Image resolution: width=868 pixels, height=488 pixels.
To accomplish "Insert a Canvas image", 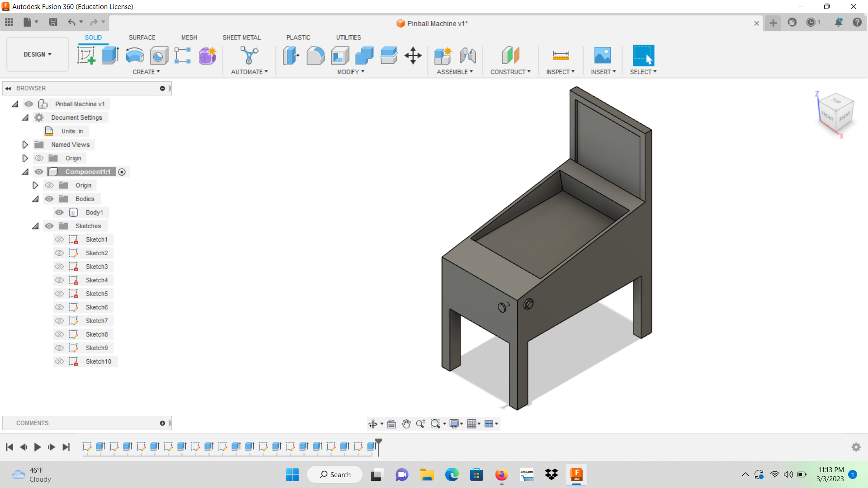I will point(603,55).
